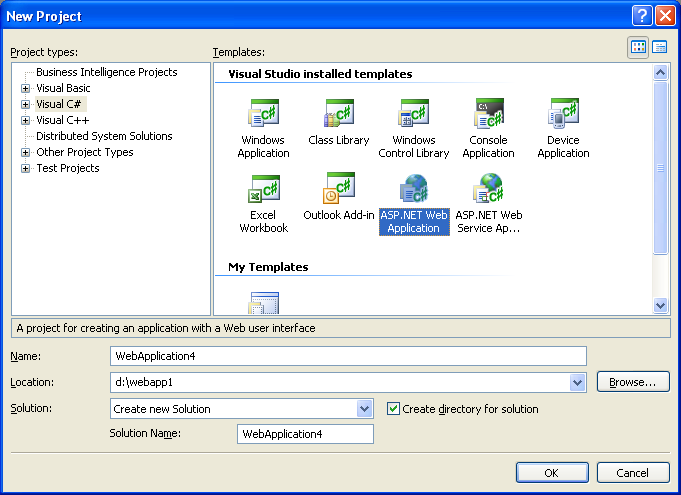Viewport: 681px width, 495px height.
Task: Click the Device Application label text
Action: pos(563,147)
